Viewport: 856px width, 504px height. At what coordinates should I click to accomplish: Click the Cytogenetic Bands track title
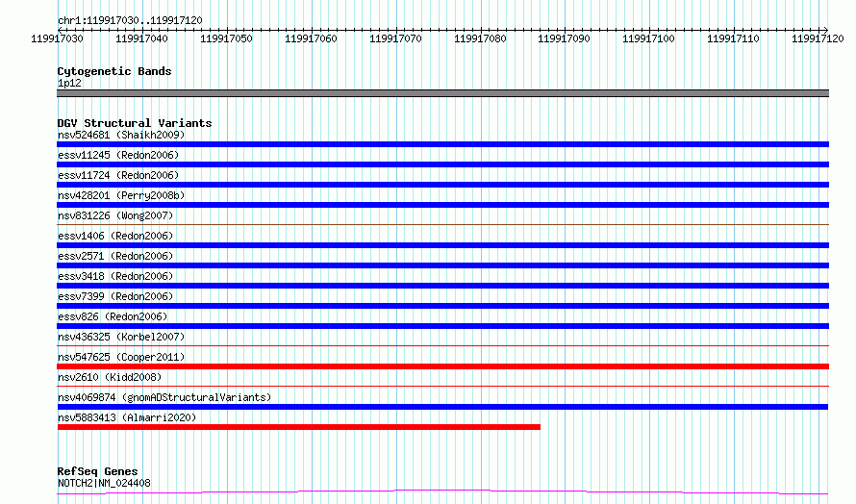(x=114, y=71)
